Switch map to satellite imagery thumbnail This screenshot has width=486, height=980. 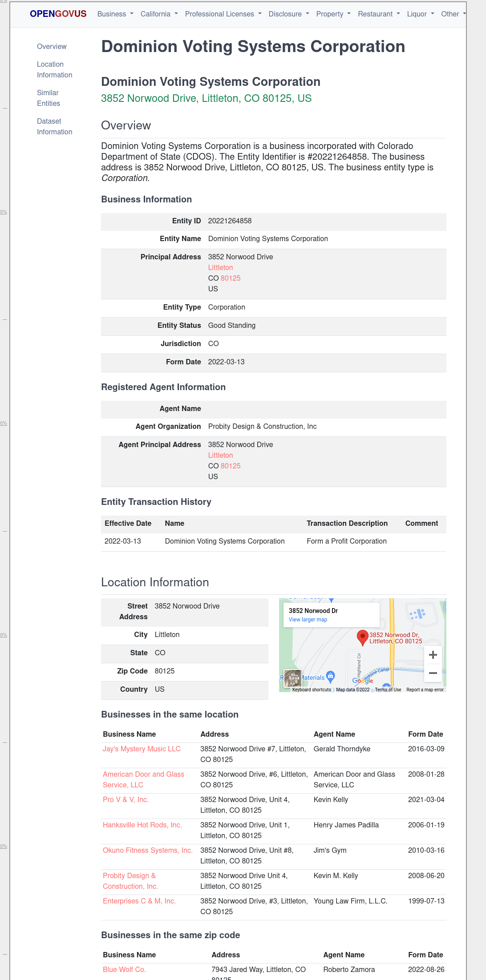pos(293,679)
